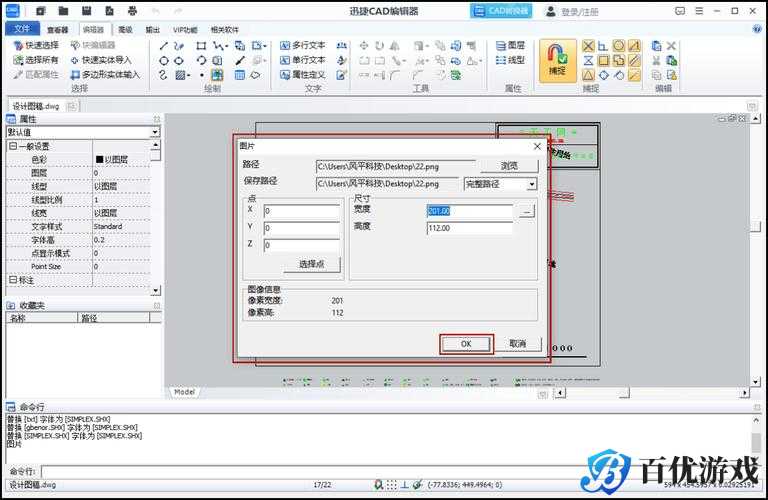Select the Spline curve tool

pos(164,75)
